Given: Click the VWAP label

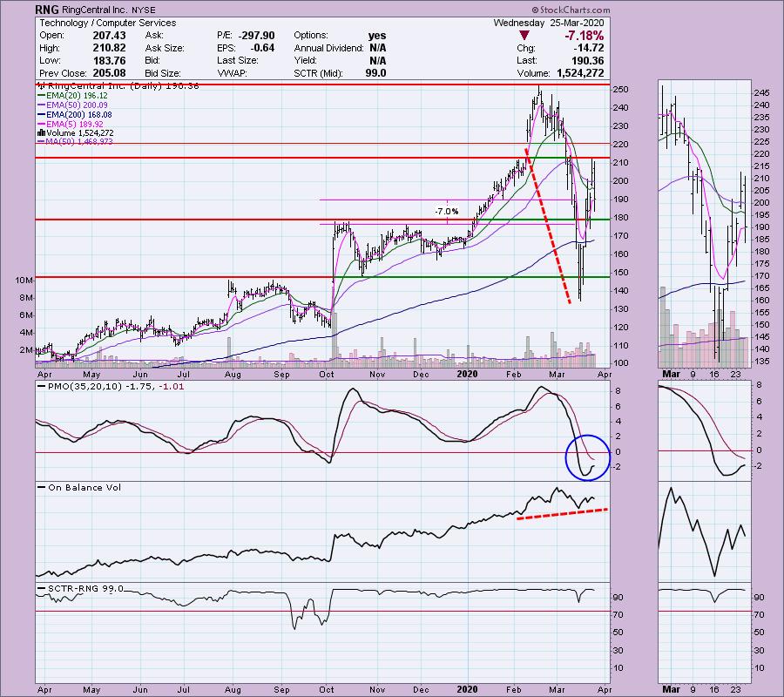Looking at the screenshot, I should (x=232, y=73).
